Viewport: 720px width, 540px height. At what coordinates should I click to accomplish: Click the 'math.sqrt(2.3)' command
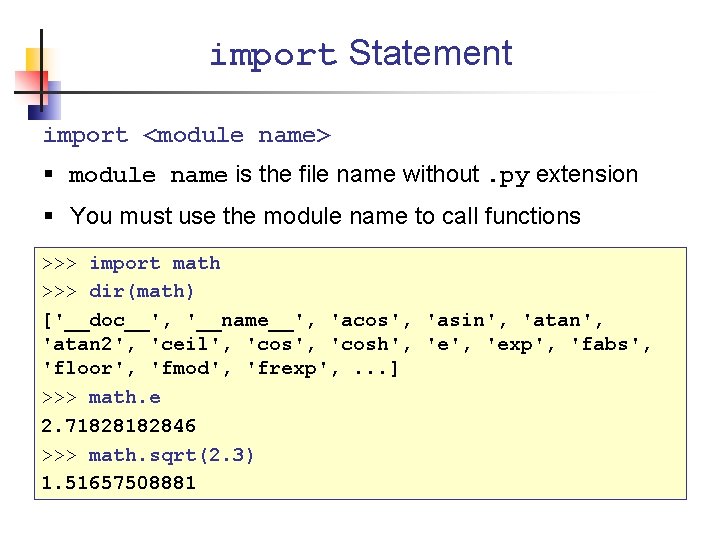[x=171, y=456]
